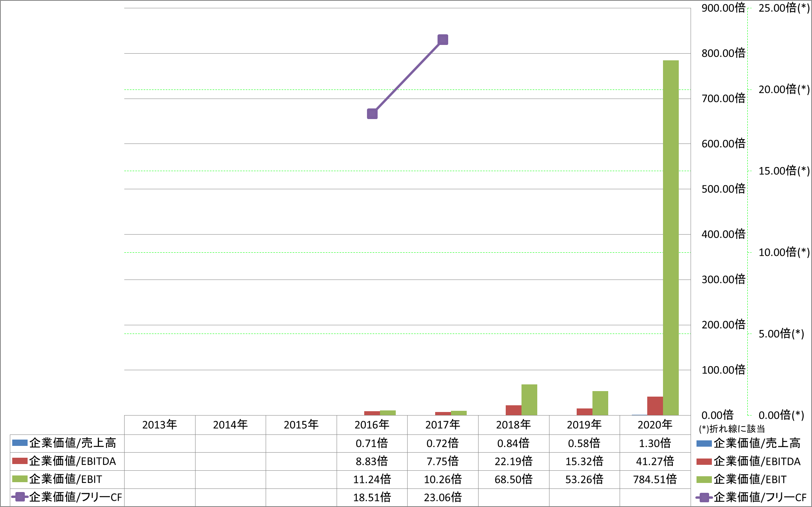The width and height of the screenshot is (812, 507).
Task: Click the 5.00倍(*) secondary axis label
Action: pyautogui.click(x=781, y=334)
